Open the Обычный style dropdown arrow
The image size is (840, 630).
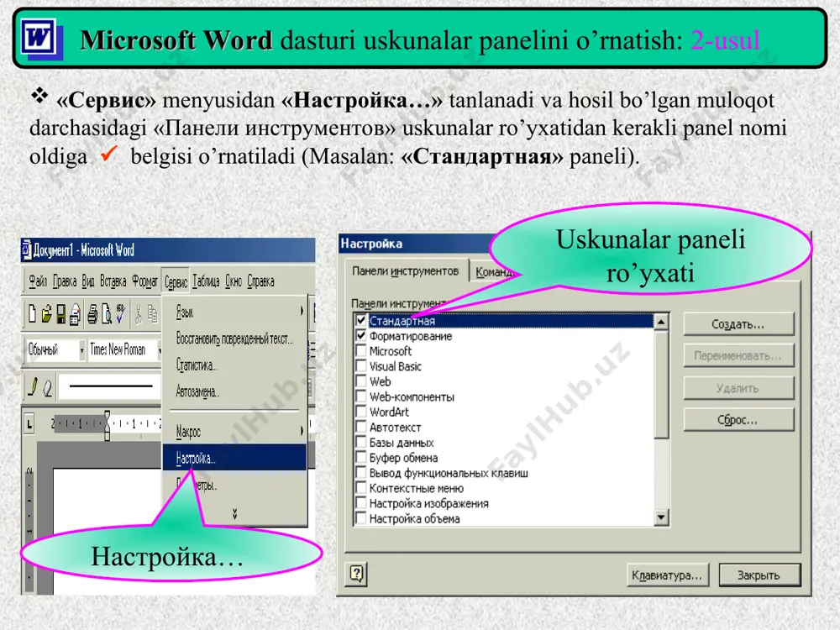[81, 350]
